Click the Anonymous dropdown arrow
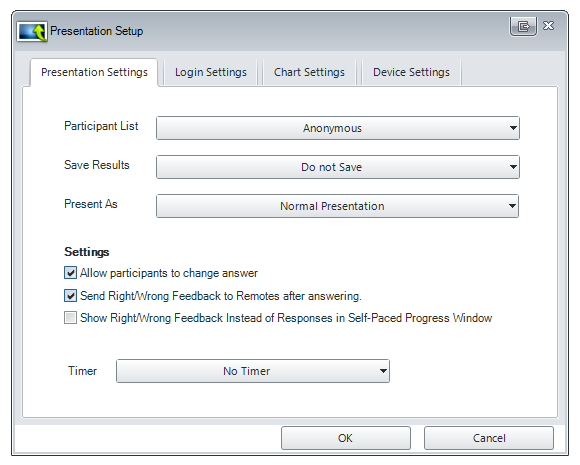580x465 pixels. tap(513, 128)
